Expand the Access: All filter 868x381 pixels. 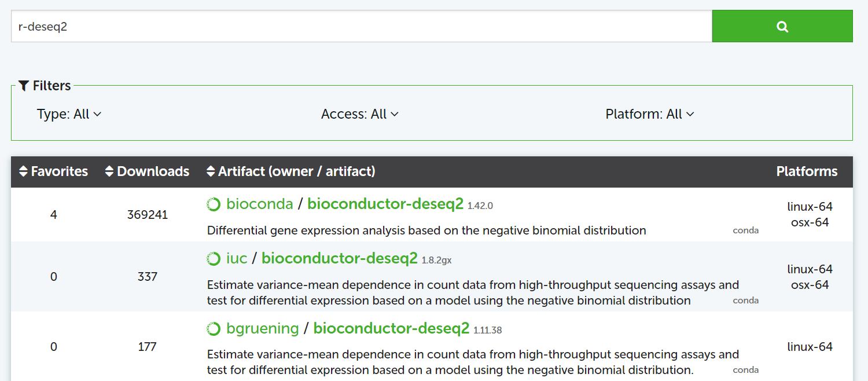click(x=359, y=114)
